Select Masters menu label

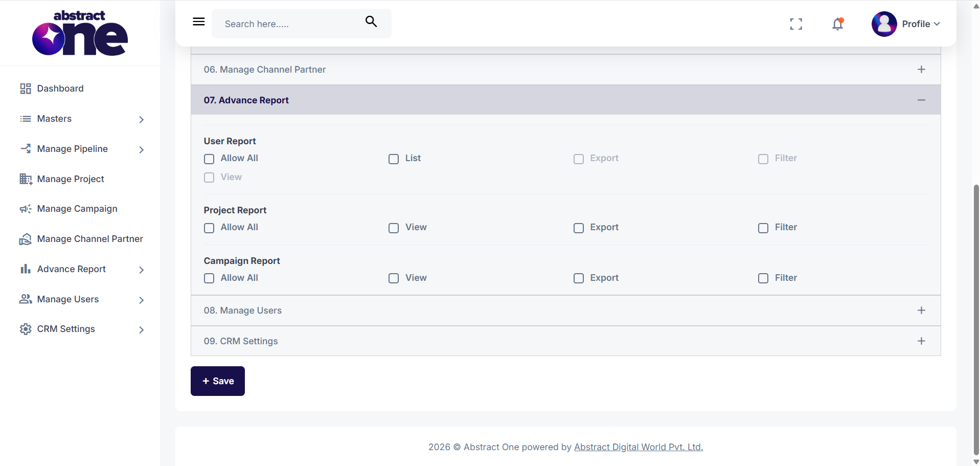click(54, 119)
